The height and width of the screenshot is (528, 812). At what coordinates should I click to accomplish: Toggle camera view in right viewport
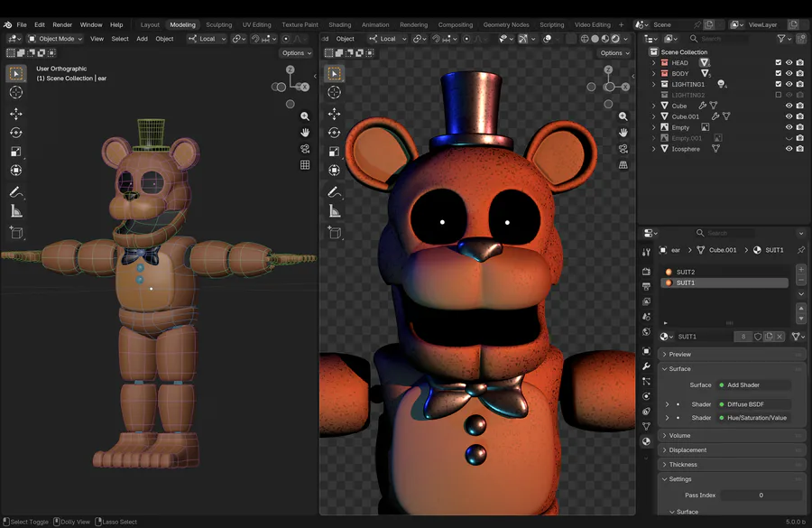(x=623, y=149)
